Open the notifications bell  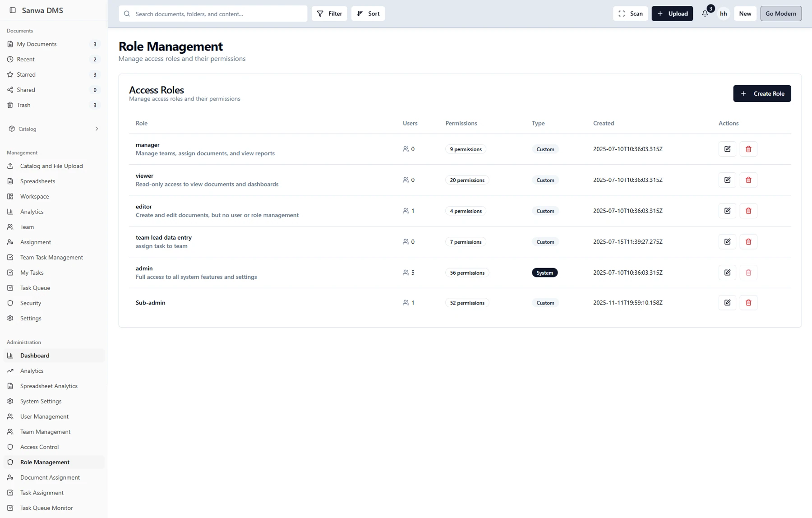(705, 14)
